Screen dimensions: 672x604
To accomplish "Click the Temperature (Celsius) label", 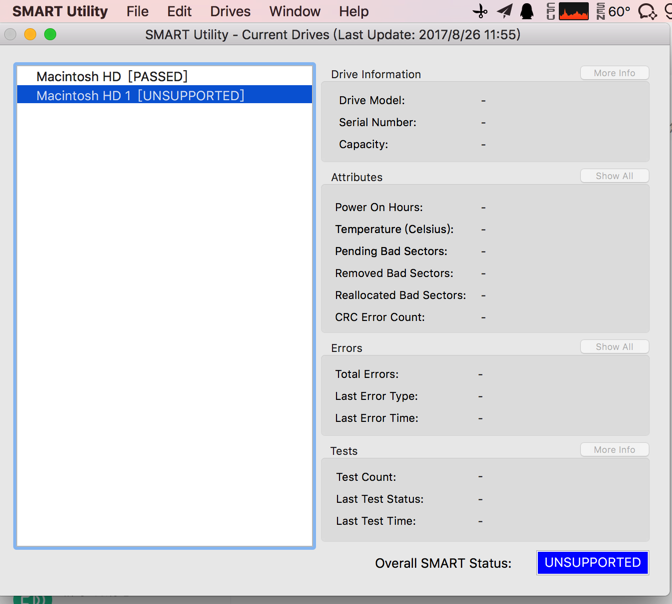I will pyautogui.click(x=394, y=229).
